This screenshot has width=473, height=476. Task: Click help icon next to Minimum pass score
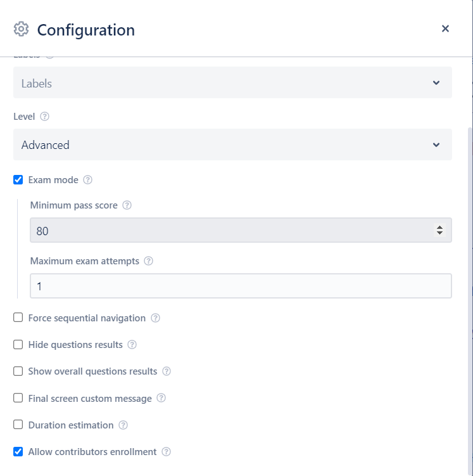127,205
